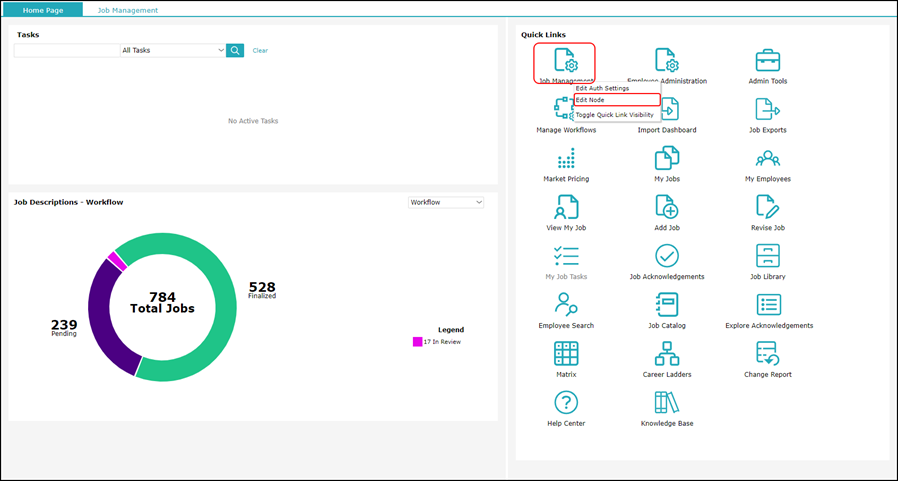
Task: Choose Edit Auth Settings menu entry
Action: coord(602,88)
